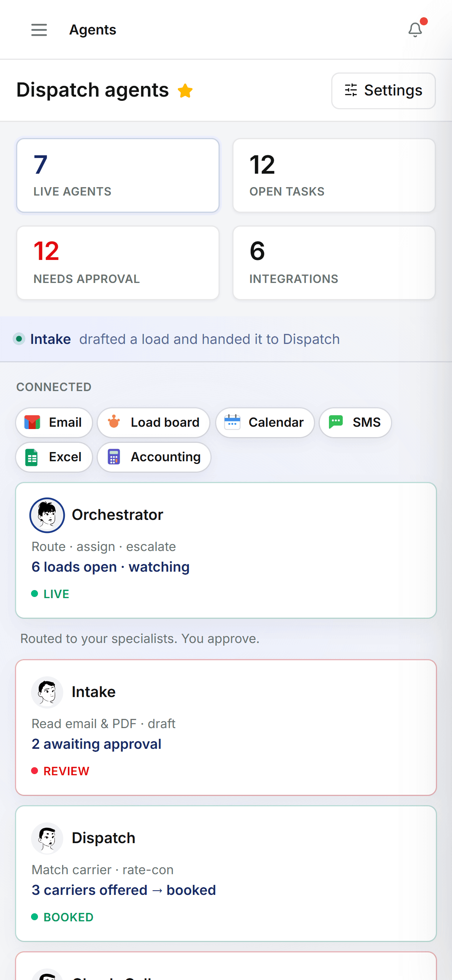Image resolution: width=452 pixels, height=980 pixels.
Task: Click 'Read email & PDF · draft' description
Action: [104, 724]
